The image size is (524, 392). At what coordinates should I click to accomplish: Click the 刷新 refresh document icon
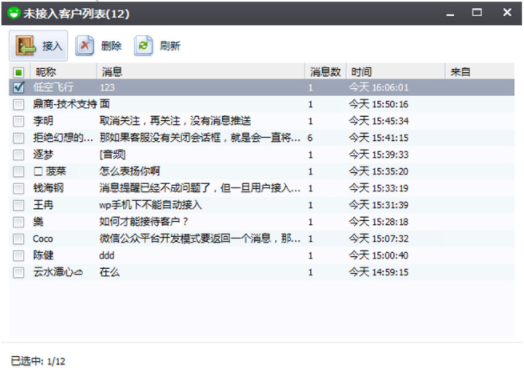(143, 45)
